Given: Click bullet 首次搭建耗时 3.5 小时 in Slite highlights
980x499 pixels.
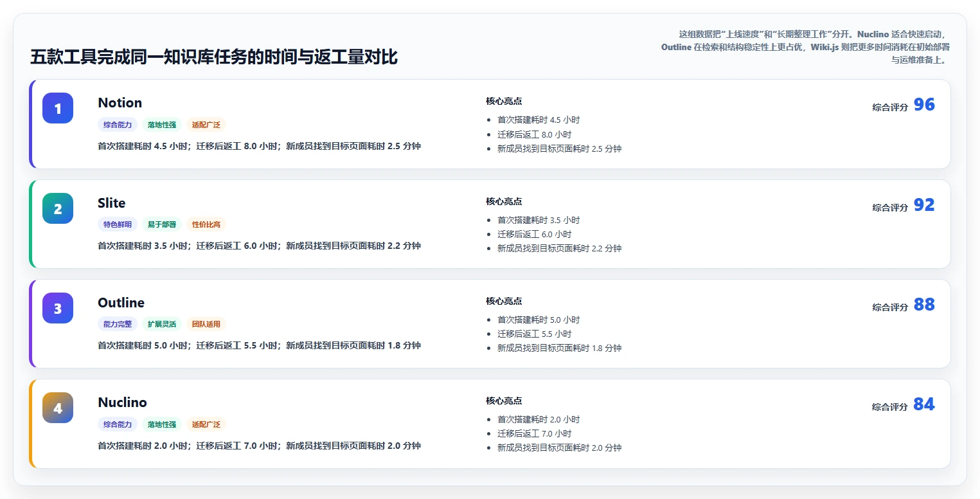Looking at the screenshot, I should 539,220.
